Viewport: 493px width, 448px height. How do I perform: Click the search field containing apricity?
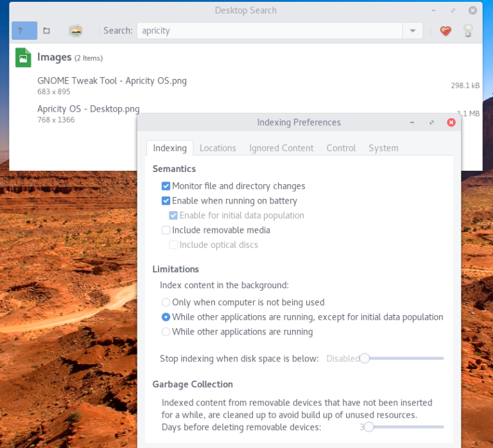pos(270,31)
